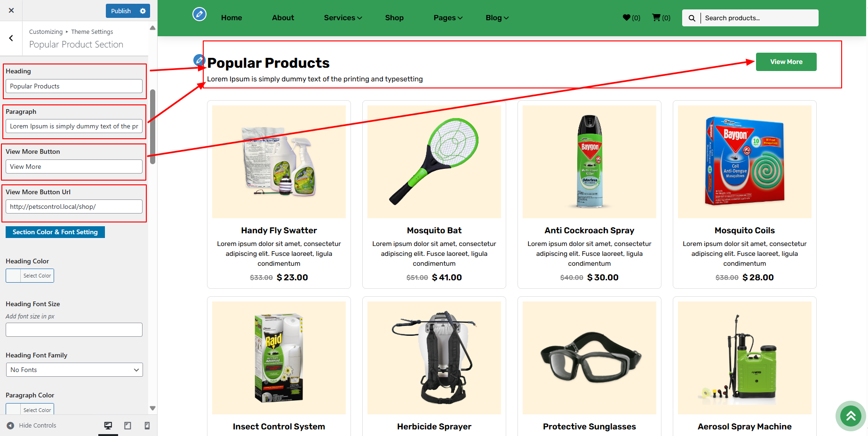Click the View More Button Url field
The height and width of the screenshot is (436, 868).
pyautogui.click(x=74, y=206)
